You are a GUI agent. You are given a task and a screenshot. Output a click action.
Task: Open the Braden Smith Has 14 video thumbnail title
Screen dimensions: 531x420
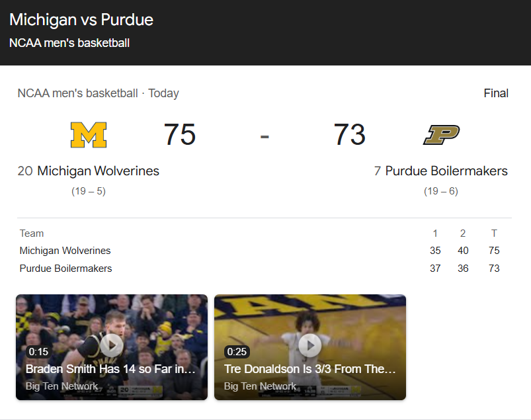(110, 369)
